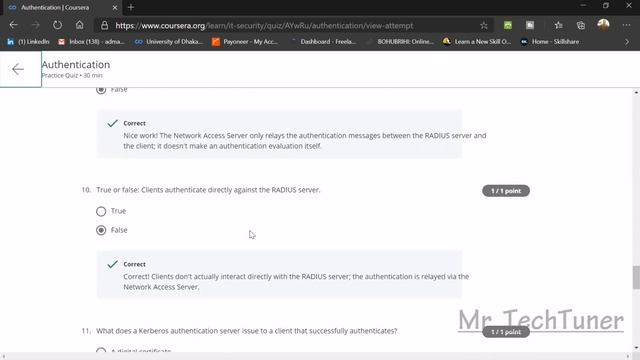The height and width of the screenshot is (360, 640).
Task: Open the Dashboard - Freela bookmark
Action: point(323,42)
